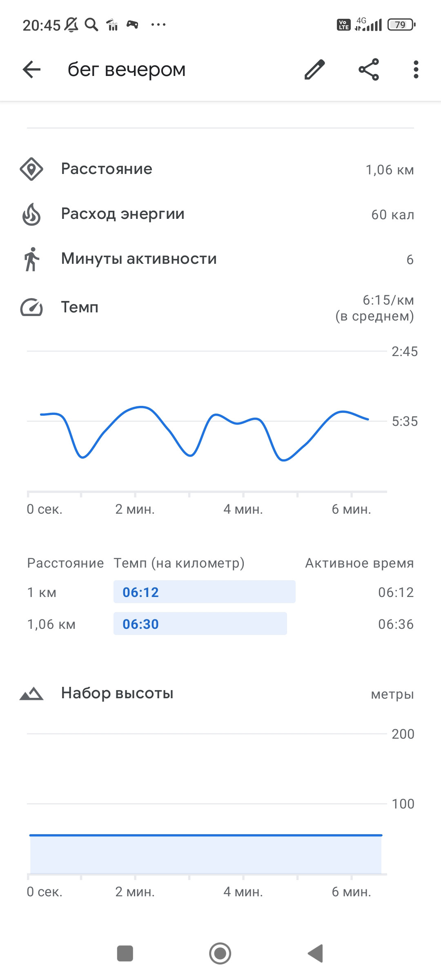Viewport: 441px width, 980px height.
Task: Edit workout with the pencil icon
Action: 315,69
